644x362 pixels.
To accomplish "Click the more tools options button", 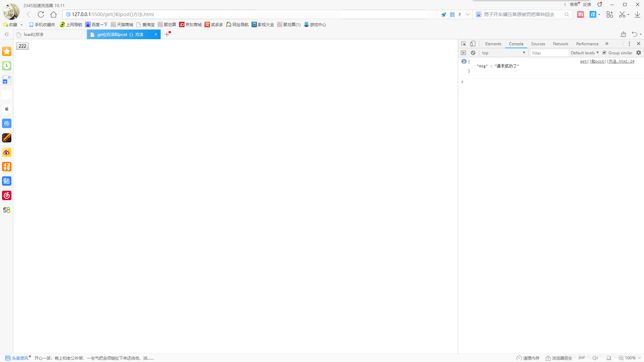I will 629,43.
